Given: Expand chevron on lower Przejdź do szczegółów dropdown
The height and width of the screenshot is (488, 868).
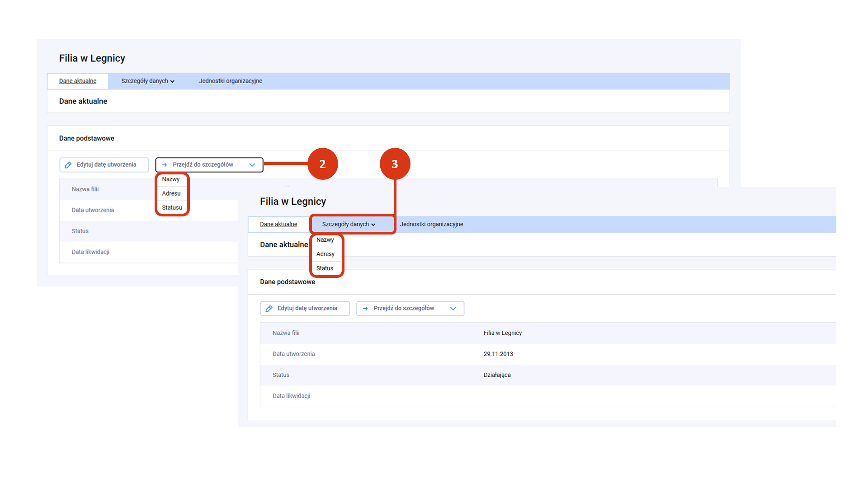Looking at the screenshot, I should coord(453,309).
